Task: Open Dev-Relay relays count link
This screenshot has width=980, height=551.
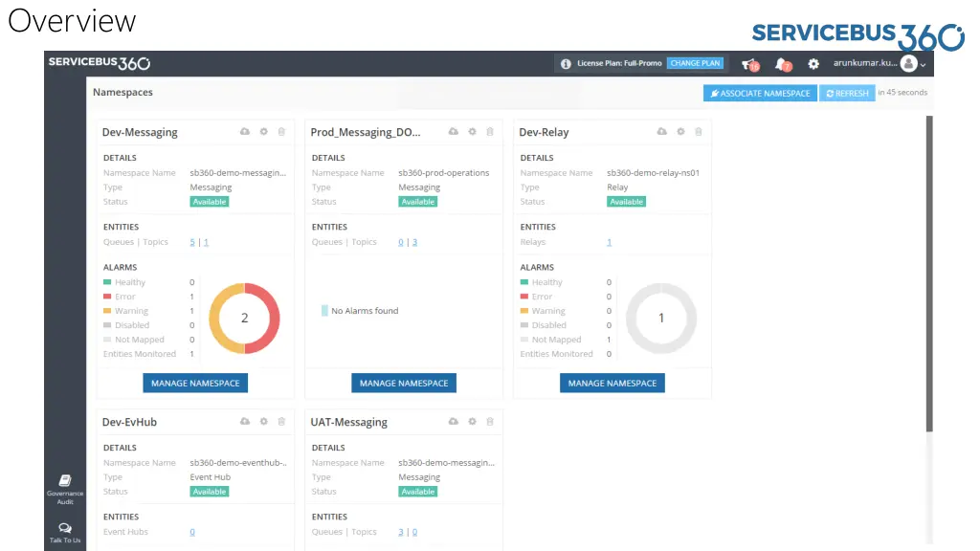Action: tap(609, 242)
